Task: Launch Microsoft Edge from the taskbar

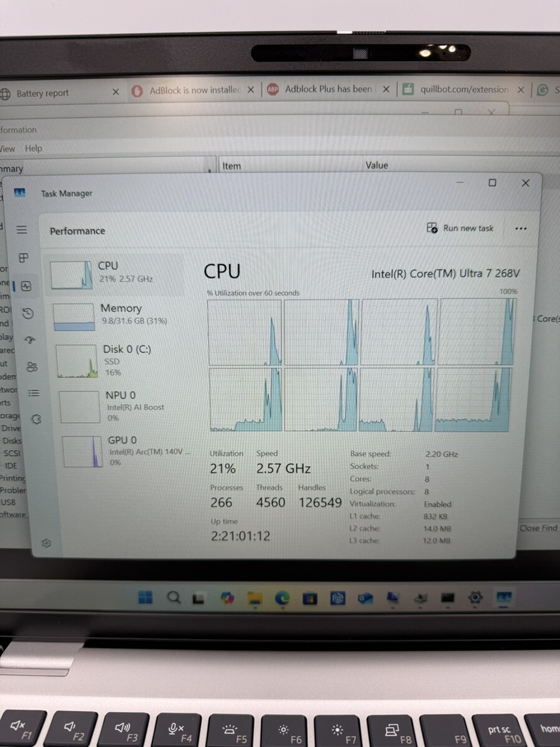Action: [x=282, y=598]
